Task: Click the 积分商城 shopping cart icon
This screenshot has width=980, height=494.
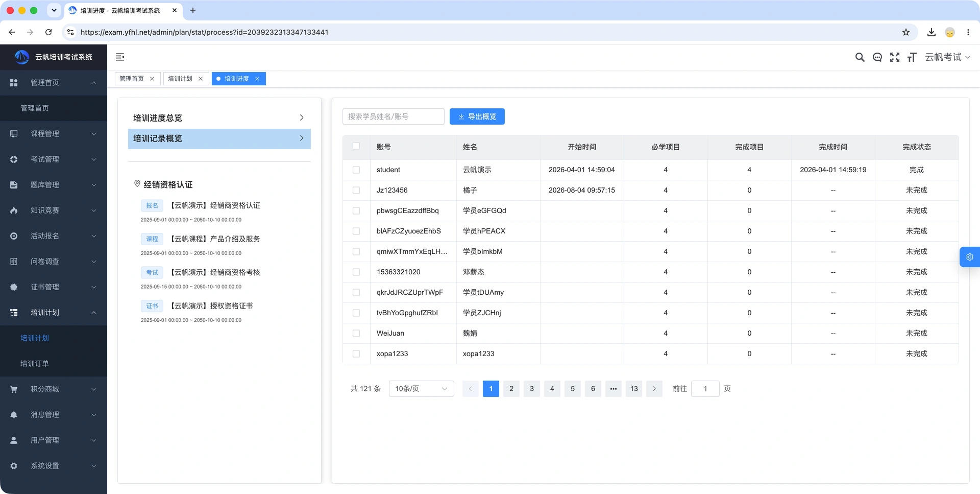Action: [14, 389]
